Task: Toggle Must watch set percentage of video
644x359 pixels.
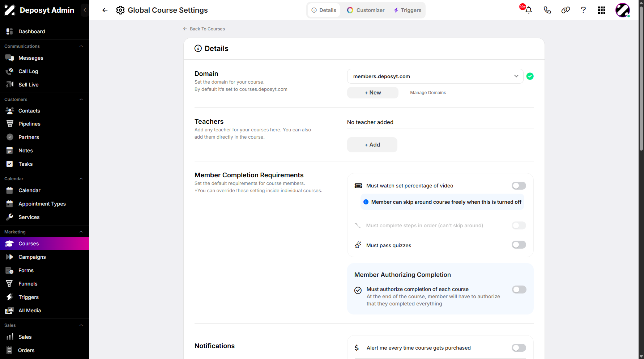Action: [519, 186]
